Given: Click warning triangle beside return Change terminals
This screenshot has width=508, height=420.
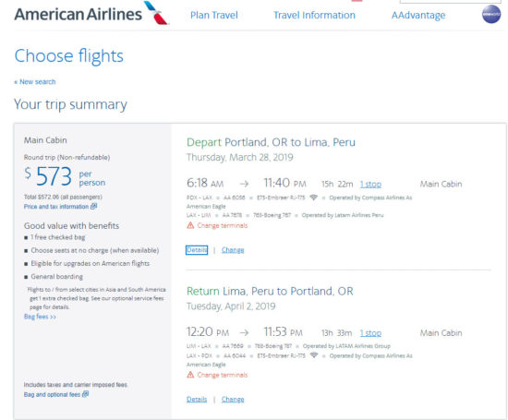Looking at the screenshot, I should pyautogui.click(x=190, y=375).
